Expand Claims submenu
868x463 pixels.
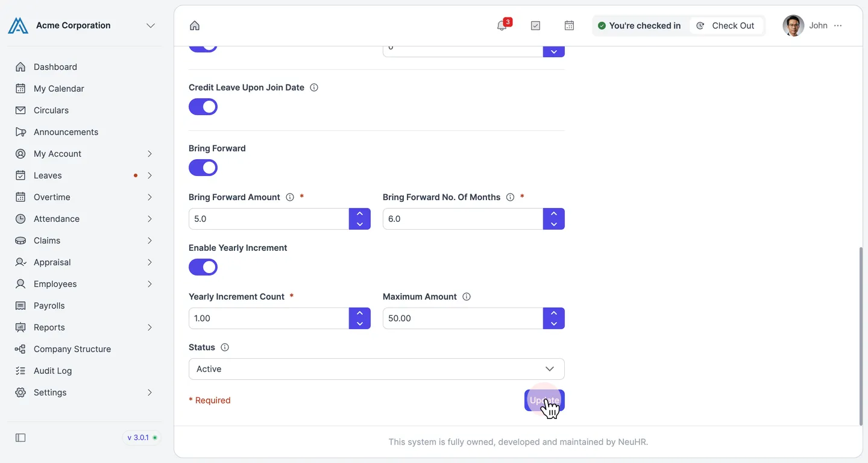coord(84,241)
